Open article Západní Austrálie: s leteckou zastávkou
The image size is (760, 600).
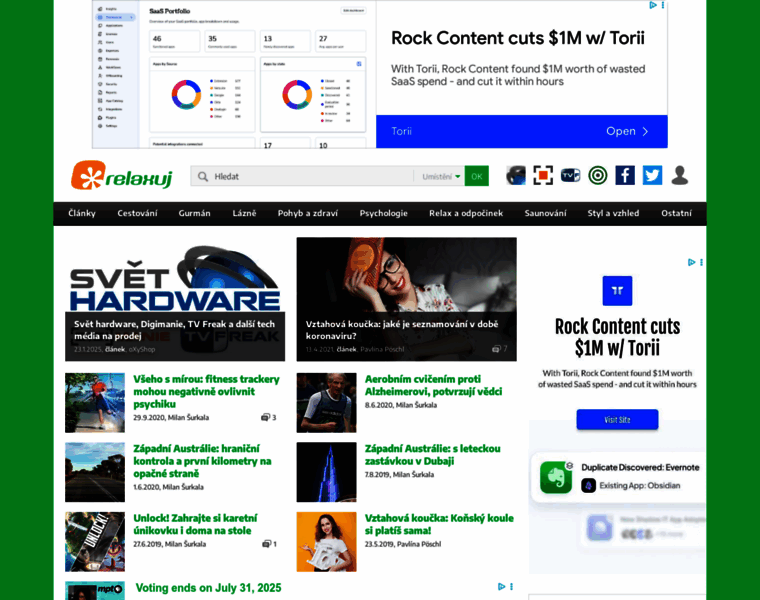click(x=432, y=455)
